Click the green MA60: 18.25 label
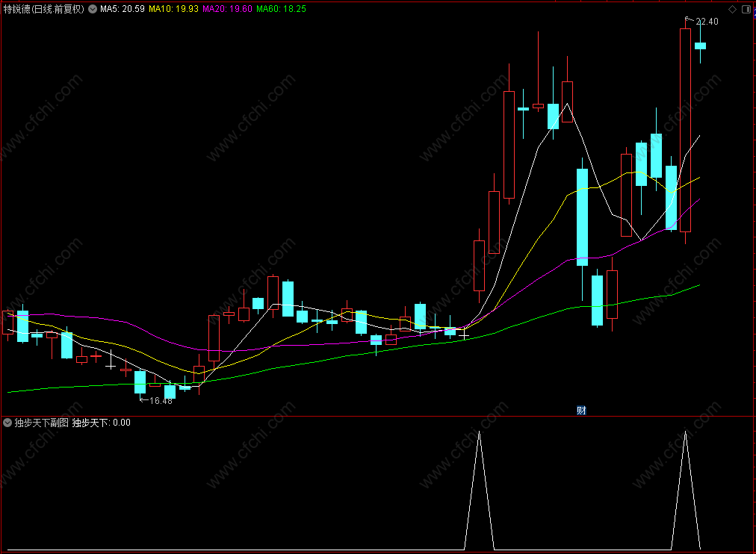 281,9
